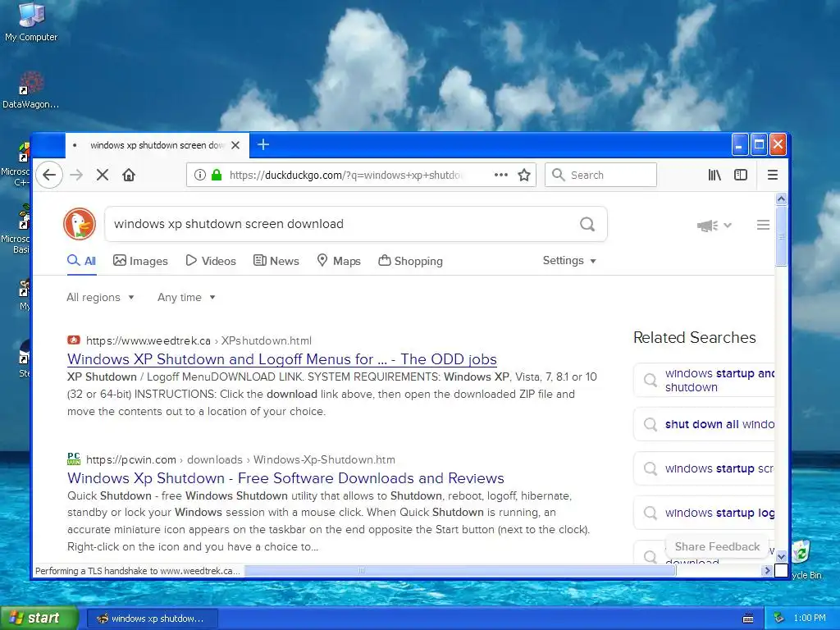Switch to the Images tab
Viewport: 840px width, 630px height.
click(140, 261)
